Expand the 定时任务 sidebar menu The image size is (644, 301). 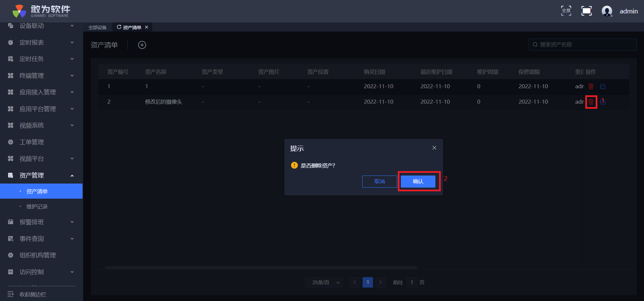[x=41, y=59]
